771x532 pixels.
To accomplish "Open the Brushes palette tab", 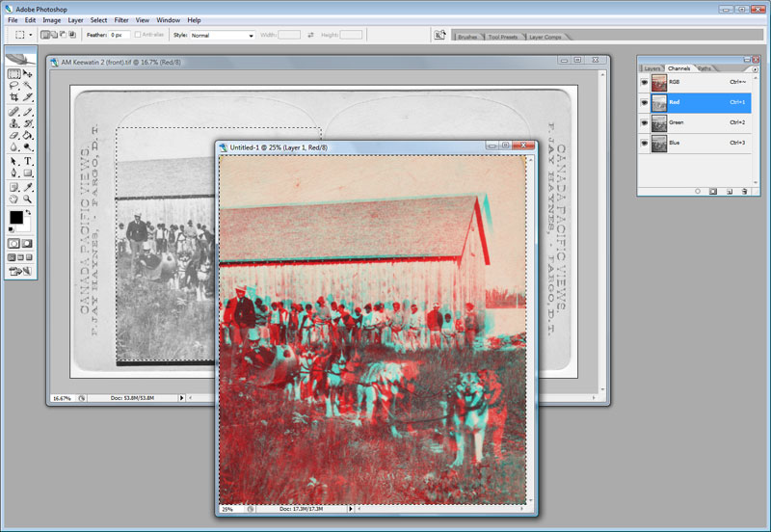I will pos(467,37).
